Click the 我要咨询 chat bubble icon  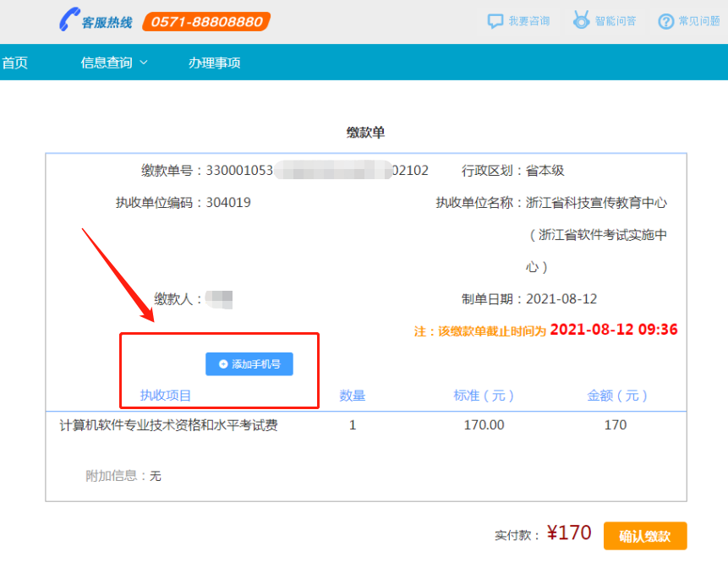click(495, 21)
